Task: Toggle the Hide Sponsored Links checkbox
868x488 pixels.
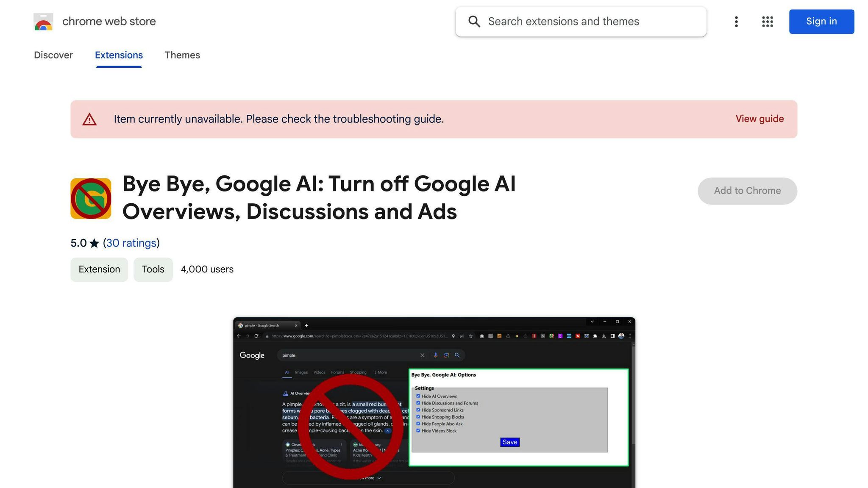Action: click(418, 410)
